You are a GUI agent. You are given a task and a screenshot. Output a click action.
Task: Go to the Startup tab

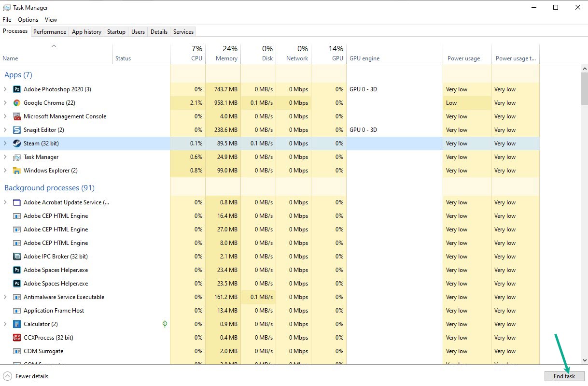coord(116,32)
